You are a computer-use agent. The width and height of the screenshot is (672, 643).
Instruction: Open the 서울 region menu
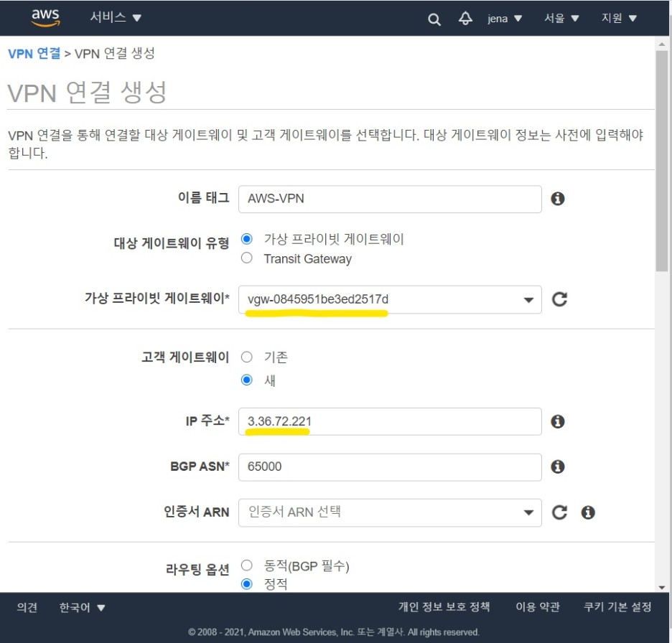click(x=561, y=19)
